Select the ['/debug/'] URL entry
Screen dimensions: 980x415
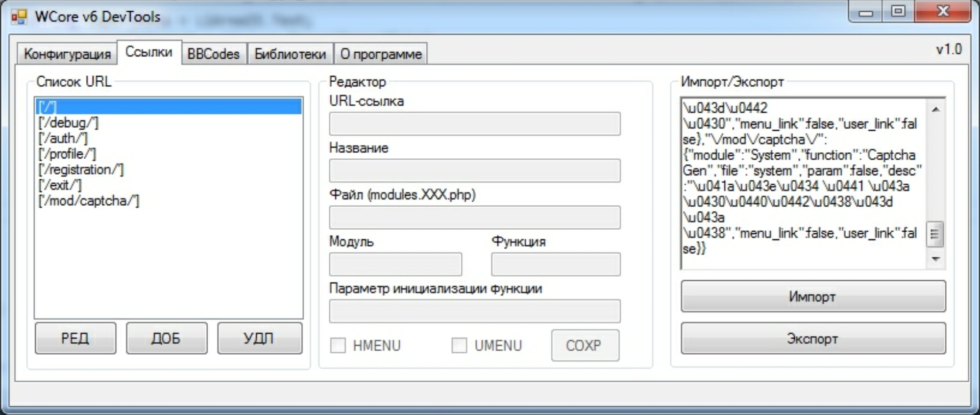pyautogui.click(x=68, y=123)
